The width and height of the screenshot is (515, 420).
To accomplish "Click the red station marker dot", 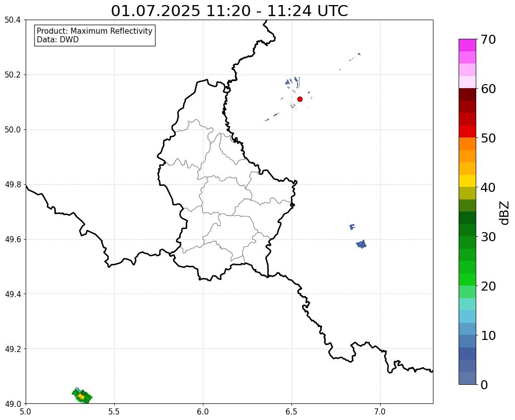I will pyautogui.click(x=300, y=99).
